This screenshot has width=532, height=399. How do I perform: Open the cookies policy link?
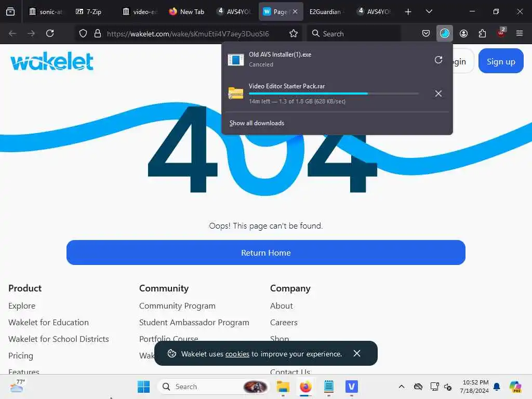[237, 353]
